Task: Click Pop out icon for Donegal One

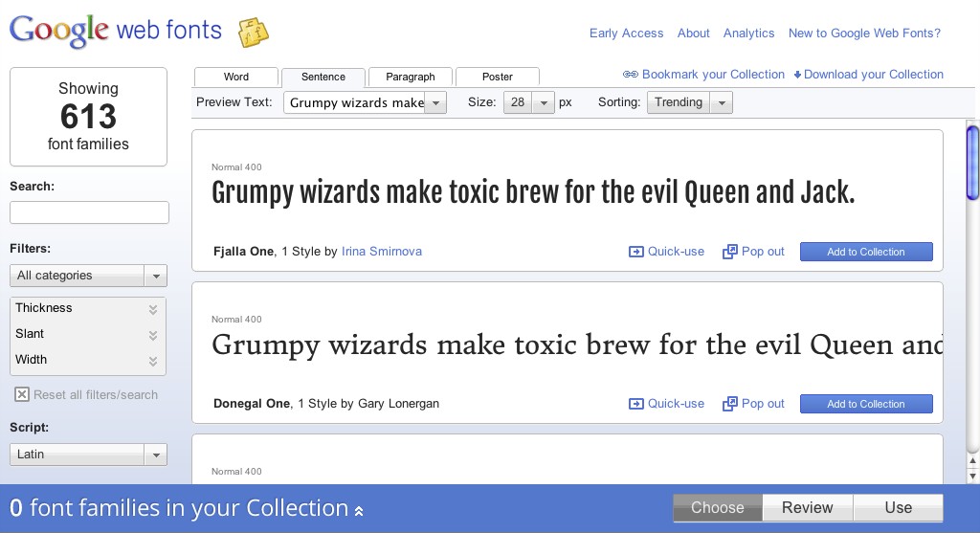Action: click(x=729, y=404)
